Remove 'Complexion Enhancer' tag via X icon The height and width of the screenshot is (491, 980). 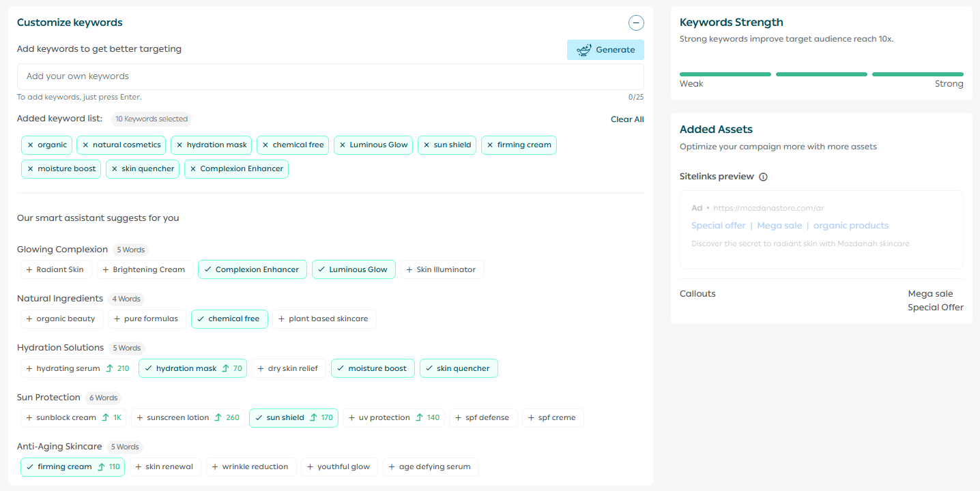[193, 169]
